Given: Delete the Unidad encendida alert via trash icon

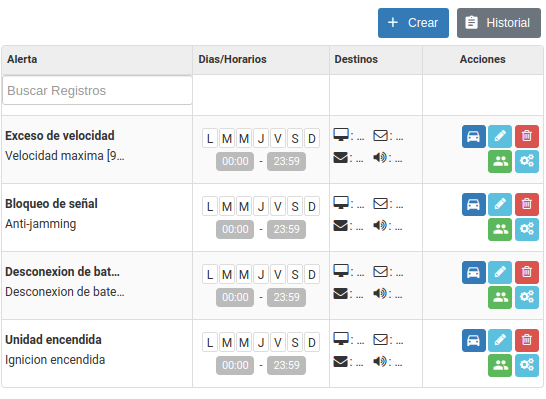Looking at the screenshot, I should [x=527, y=340].
